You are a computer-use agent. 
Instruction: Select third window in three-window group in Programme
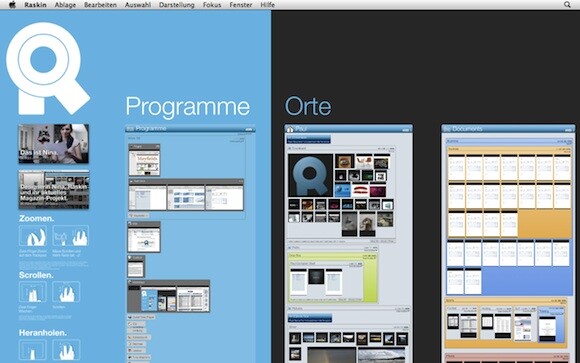225,198
